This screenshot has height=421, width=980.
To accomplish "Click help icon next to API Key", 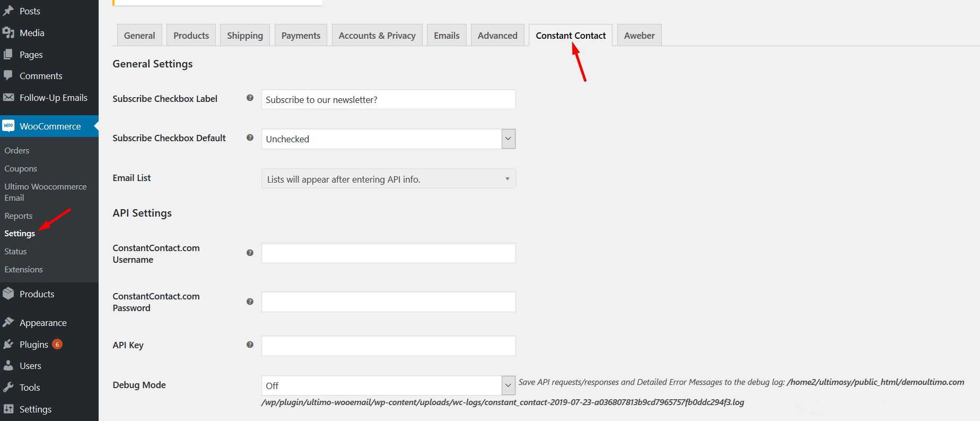I will (250, 345).
